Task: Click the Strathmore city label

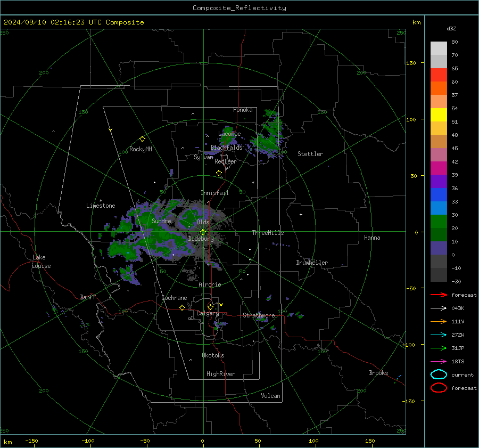Action: point(259,315)
